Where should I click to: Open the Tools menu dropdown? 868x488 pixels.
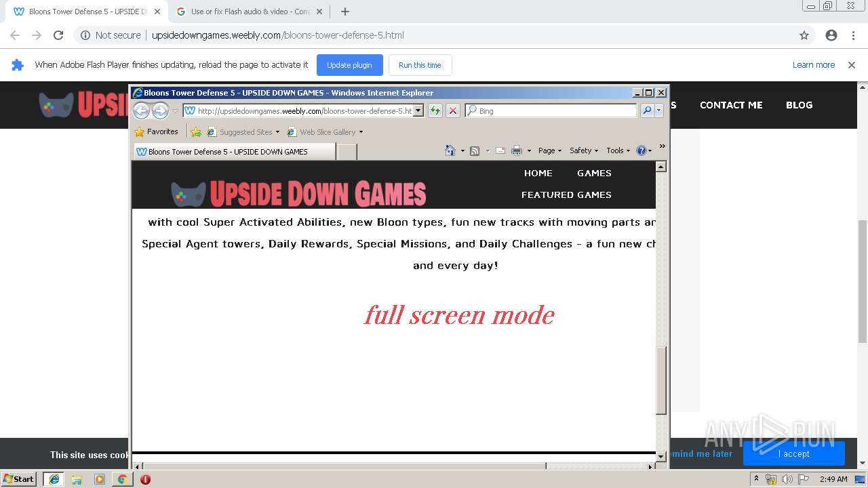pos(618,150)
